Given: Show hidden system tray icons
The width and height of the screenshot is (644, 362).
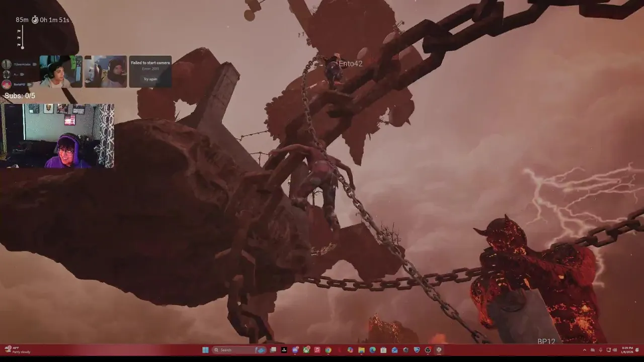Looking at the screenshot, I should [585, 350].
